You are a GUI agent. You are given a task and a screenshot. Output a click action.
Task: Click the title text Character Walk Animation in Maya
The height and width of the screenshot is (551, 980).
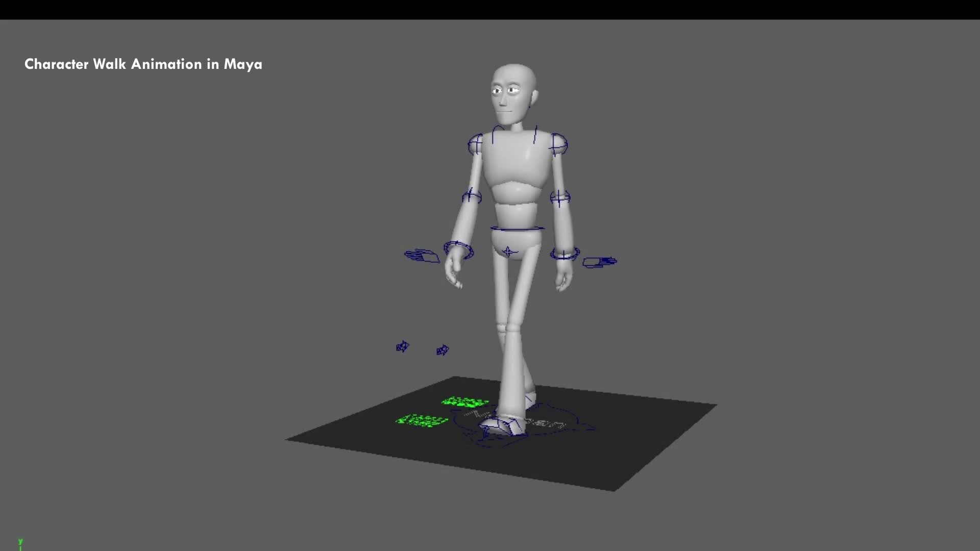pyautogui.click(x=143, y=64)
